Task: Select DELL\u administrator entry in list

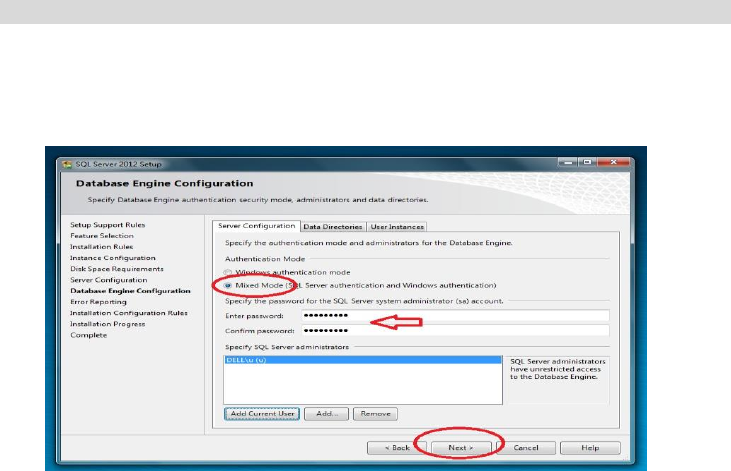Action: pos(363,360)
